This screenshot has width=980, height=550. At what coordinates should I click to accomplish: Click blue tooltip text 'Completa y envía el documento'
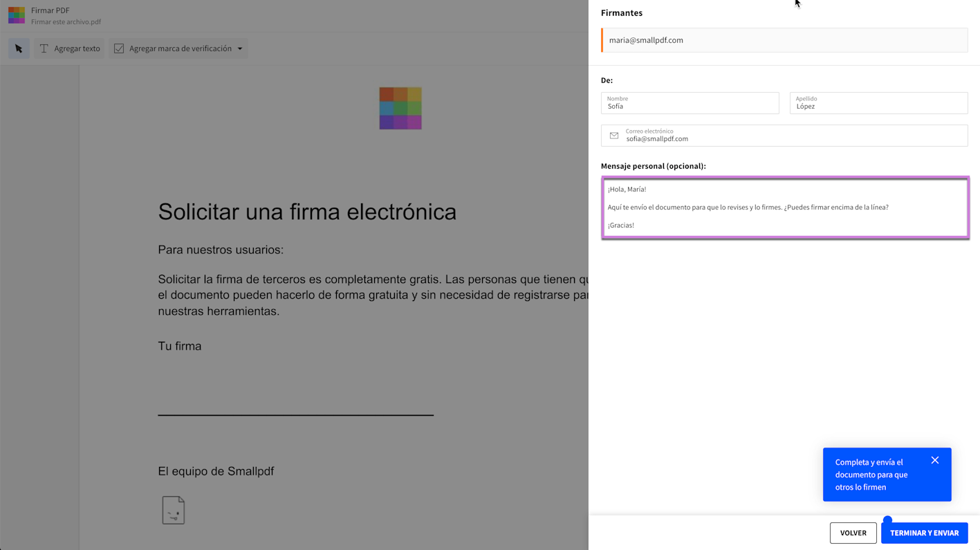click(x=871, y=475)
